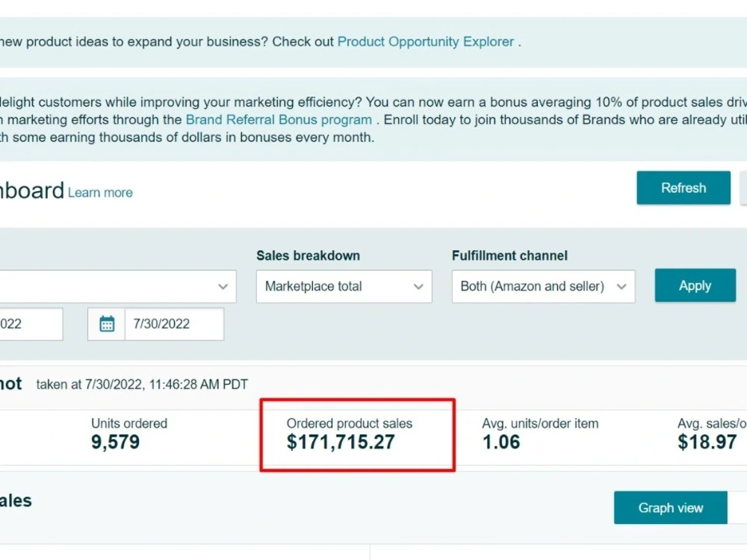Edit the 7/30/2022 end date field
The image size is (747, 560).
[174, 324]
